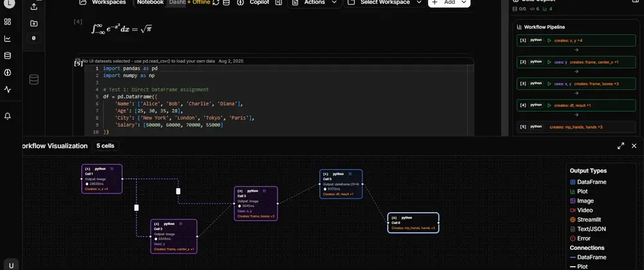Image resolution: width=644 pixels, height=270 pixels.
Task: Expand Workflow Visualization to fullscreen
Action: [x=621, y=146]
